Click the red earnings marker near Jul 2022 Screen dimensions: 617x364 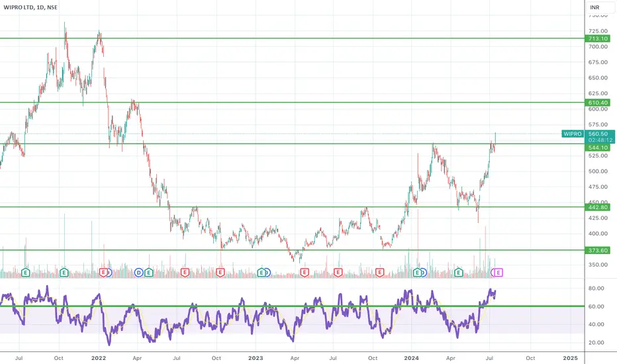coord(185,272)
